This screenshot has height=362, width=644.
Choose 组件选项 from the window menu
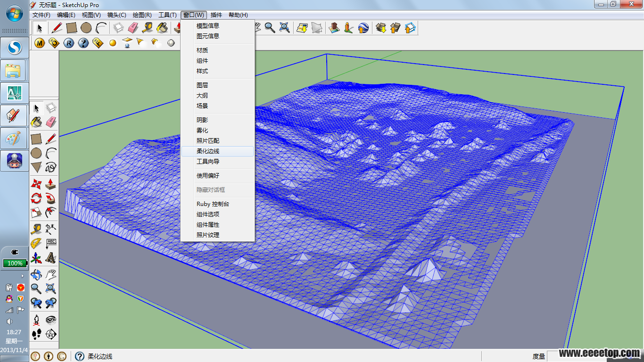218,214
